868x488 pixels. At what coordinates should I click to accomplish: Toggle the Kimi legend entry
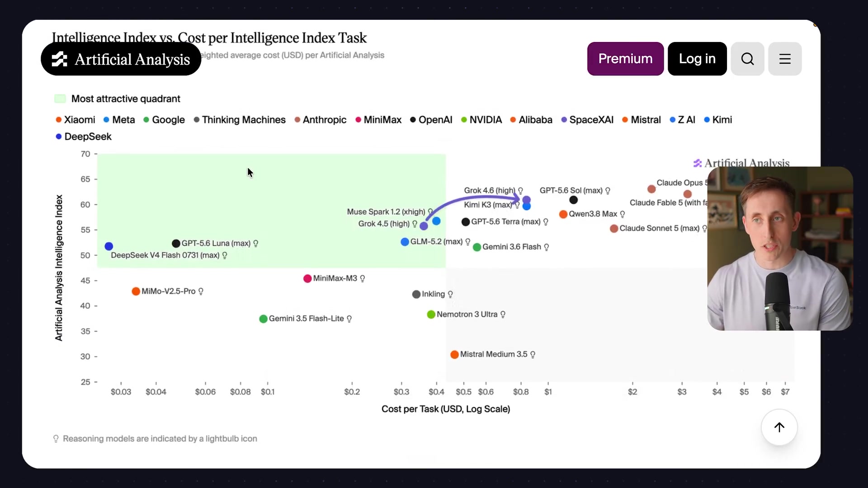click(x=718, y=120)
